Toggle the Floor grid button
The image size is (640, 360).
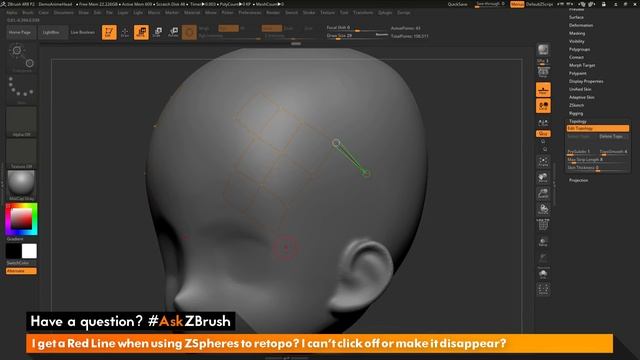543,90
